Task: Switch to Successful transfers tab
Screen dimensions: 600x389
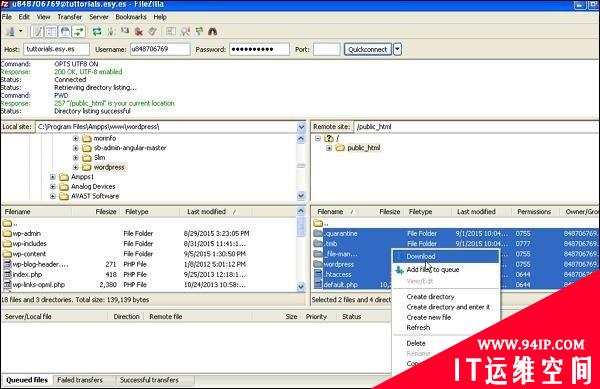Action: point(149,380)
